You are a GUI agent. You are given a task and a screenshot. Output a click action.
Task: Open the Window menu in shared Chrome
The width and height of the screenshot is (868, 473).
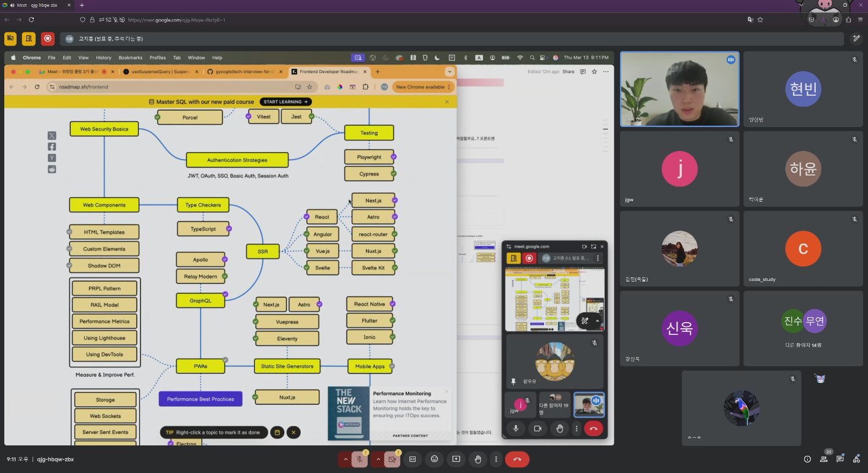[196, 58]
